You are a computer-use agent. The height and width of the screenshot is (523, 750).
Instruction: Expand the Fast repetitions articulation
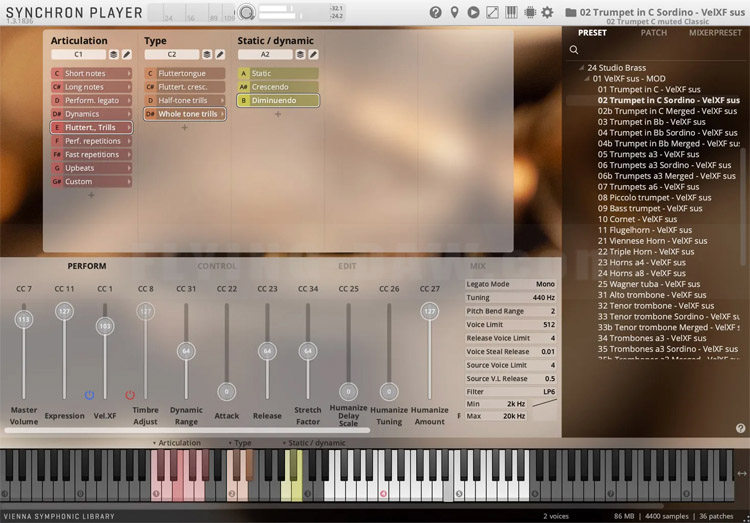click(129, 155)
